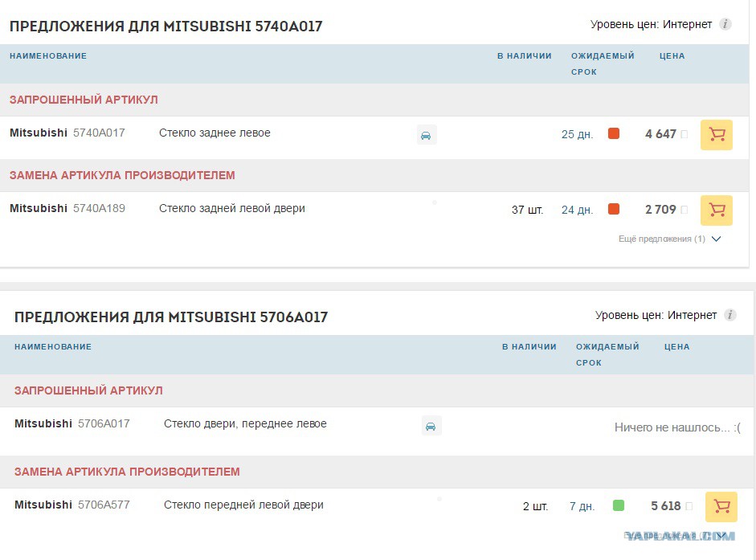Screen dimensions: 756x560
Task: Click delivery term '7 дн.'
Action: click(x=582, y=506)
